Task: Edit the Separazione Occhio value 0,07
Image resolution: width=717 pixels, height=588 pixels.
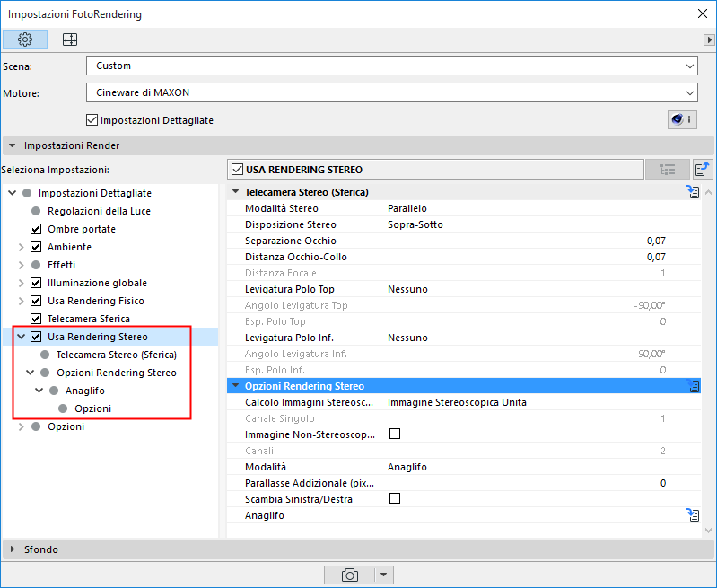Action: pyautogui.click(x=656, y=241)
